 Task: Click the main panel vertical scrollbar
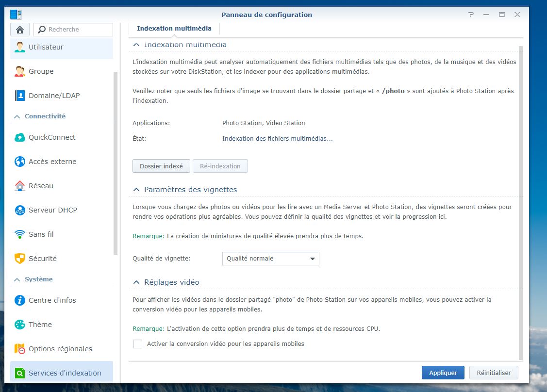pos(520,202)
